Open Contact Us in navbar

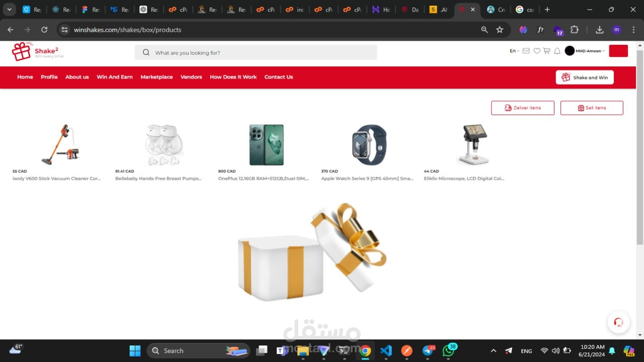tap(279, 77)
